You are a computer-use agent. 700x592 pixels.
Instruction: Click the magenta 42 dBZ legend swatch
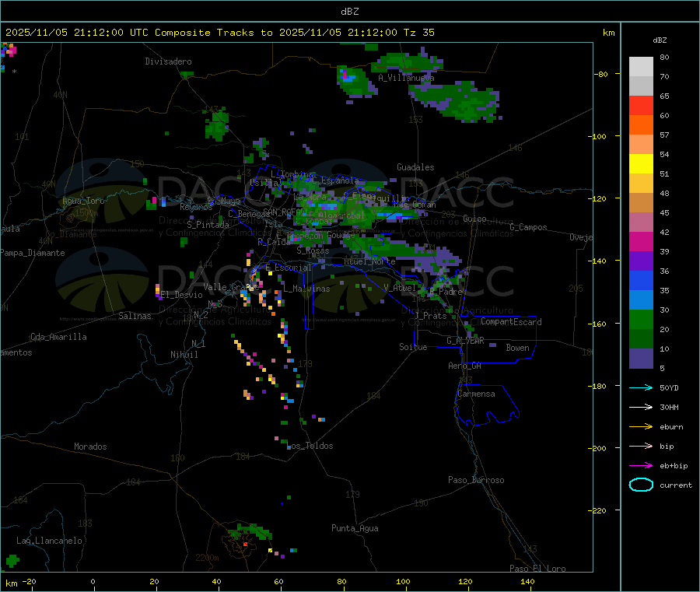[x=641, y=241]
